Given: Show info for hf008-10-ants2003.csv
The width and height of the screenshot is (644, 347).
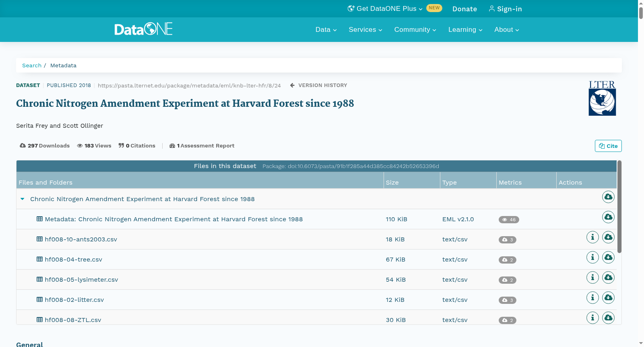Looking at the screenshot, I should (592, 237).
